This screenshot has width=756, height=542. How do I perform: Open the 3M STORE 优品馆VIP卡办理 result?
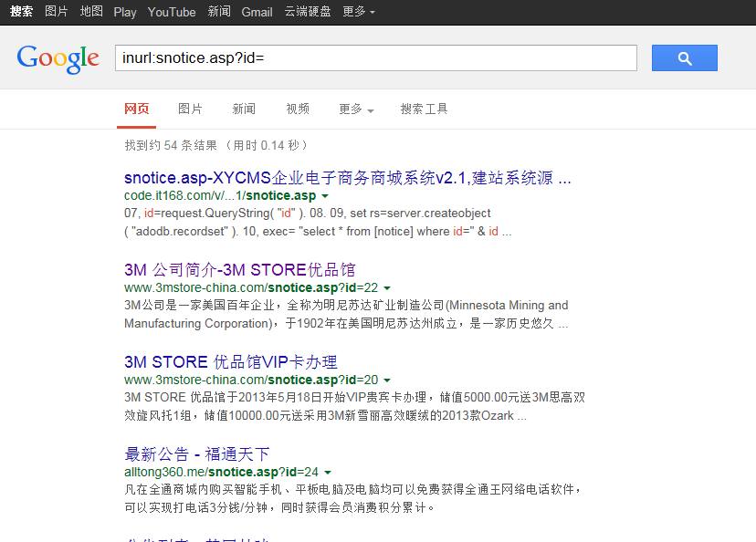(x=231, y=362)
